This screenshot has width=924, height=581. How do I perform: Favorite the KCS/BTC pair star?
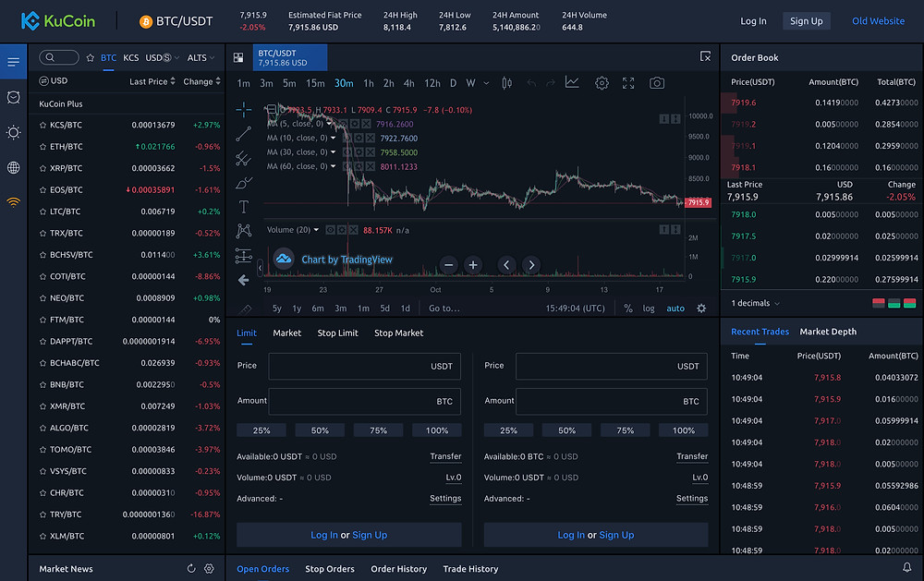pos(43,125)
